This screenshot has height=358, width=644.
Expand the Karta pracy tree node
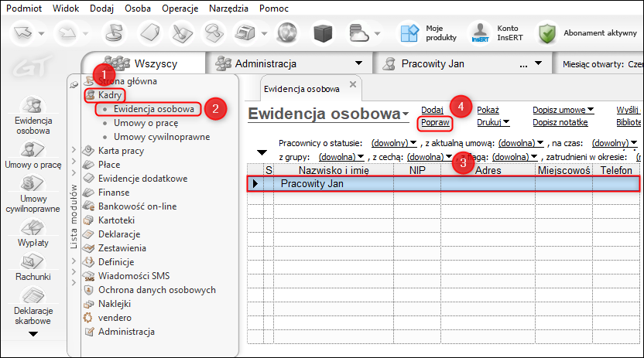(x=74, y=150)
